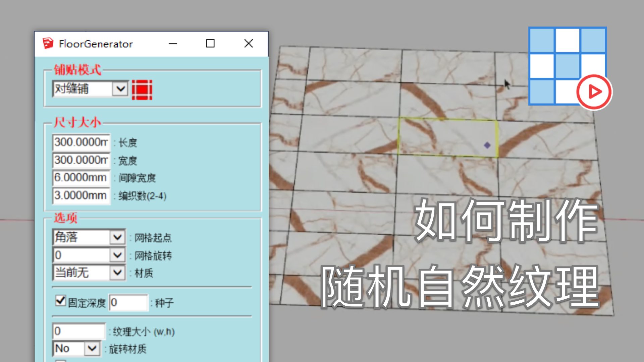Minimize the FloorGenerator window

click(173, 44)
